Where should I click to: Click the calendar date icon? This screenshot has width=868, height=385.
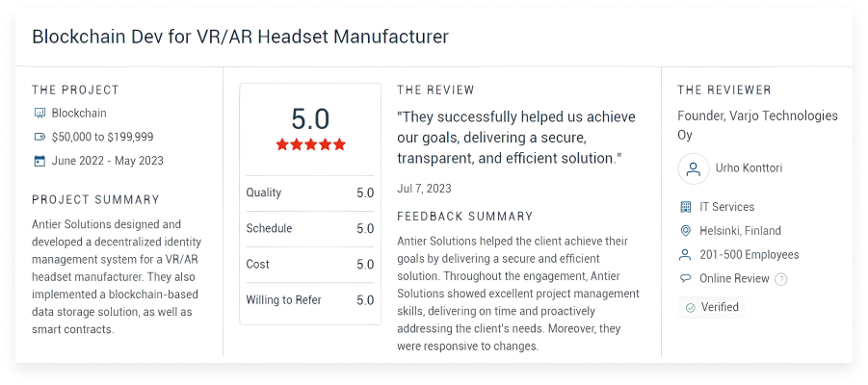[x=39, y=161]
